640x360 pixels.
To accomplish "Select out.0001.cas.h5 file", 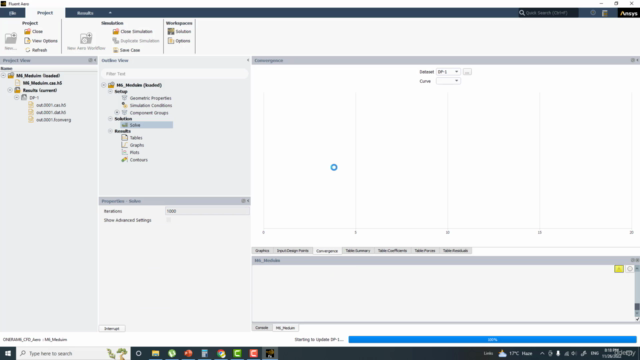I will click(51, 105).
